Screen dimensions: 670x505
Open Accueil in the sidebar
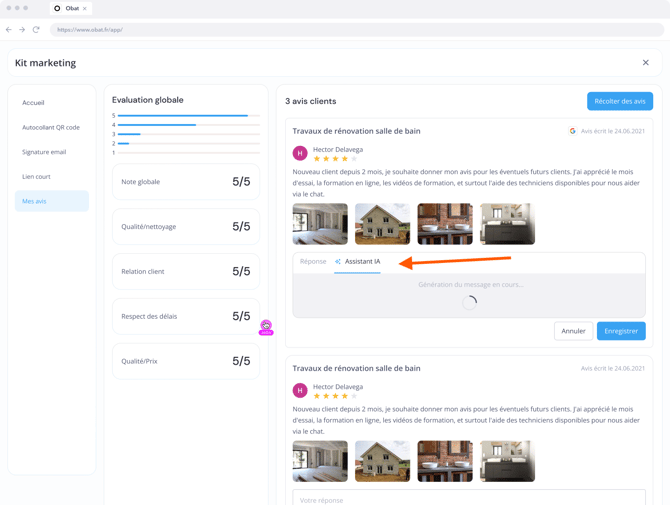33,102
